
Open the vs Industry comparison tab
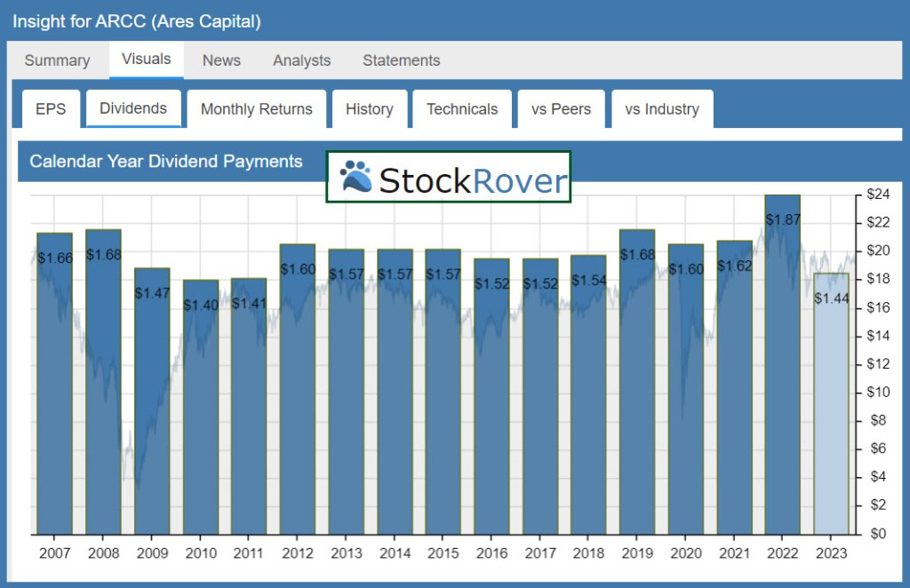[662, 109]
